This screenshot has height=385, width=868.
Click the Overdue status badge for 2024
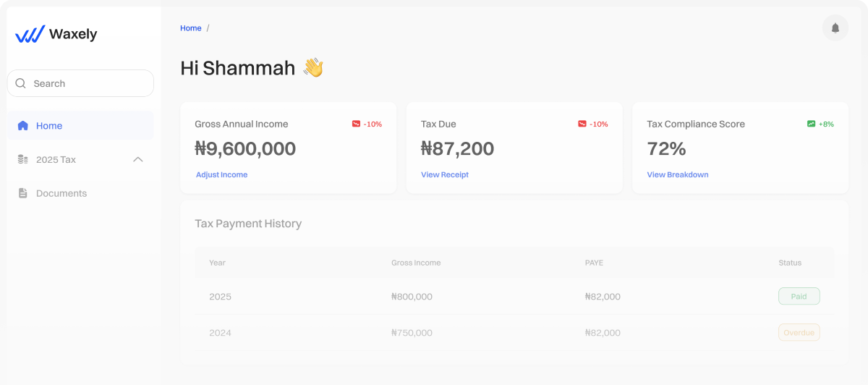pyautogui.click(x=799, y=333)
